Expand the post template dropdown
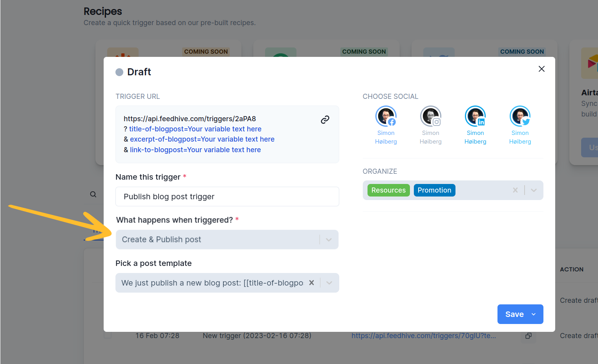Screen dimensions: 598x364 [329, 283]
